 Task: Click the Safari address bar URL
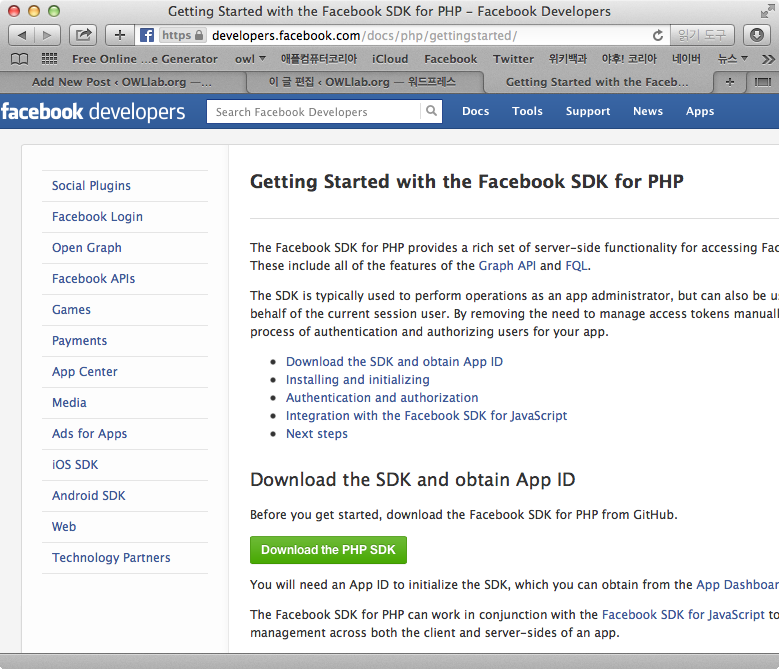coord(364,35)
